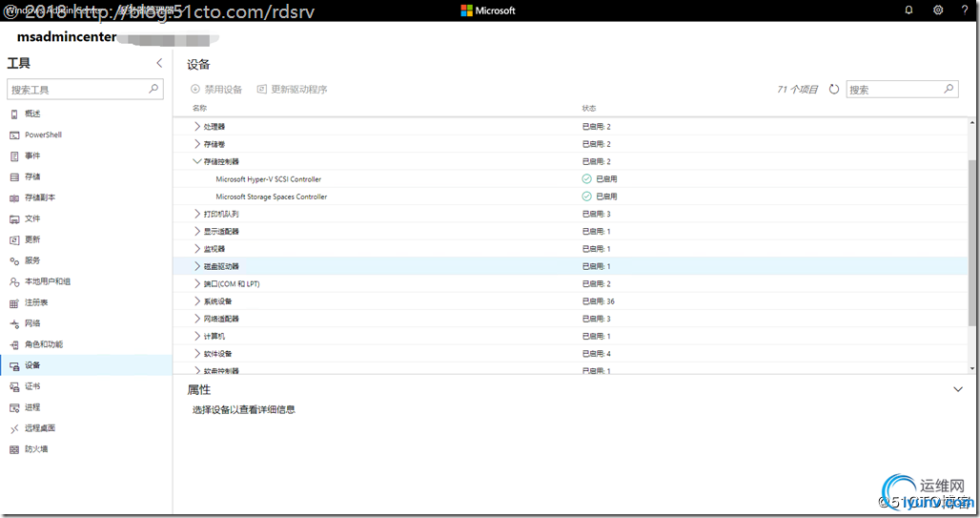
Task: Open the 网络 network tool icon
Action: [14, 324]
